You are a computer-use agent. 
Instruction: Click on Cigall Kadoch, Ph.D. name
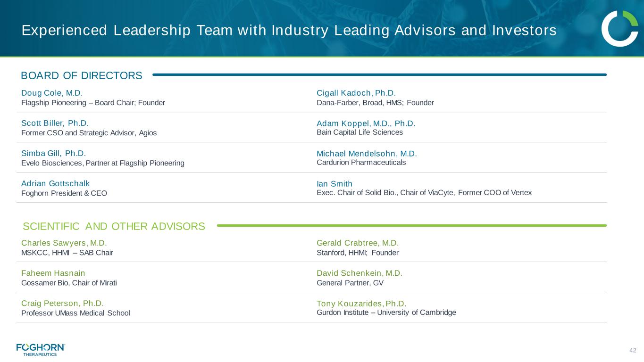point(356,93)
